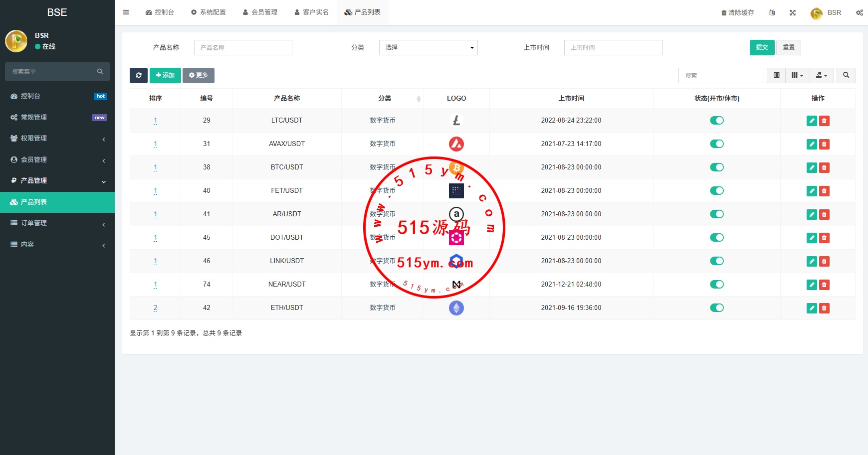Screen dimensions: 868x455
Task: Open the settings gears icon at top right
Action: tap(859, 12)
